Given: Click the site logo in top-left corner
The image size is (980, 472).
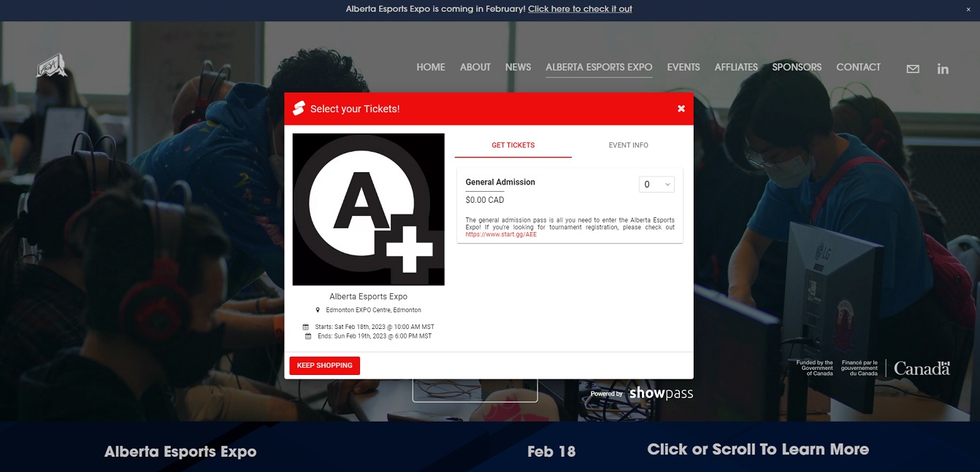Looking at the screenshot, I should 52,67.
